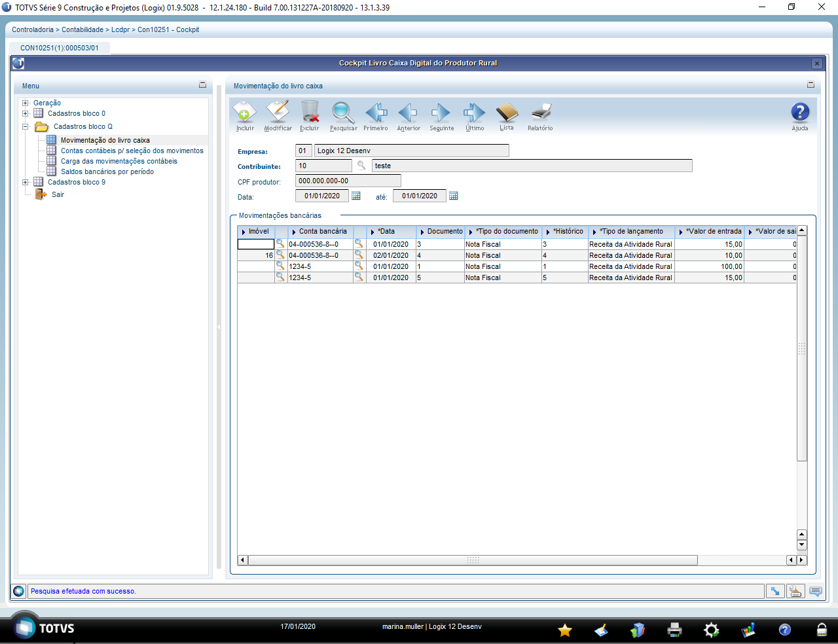
Task: Open Carga das movimentações contábeis
Action: pos(119,161)
